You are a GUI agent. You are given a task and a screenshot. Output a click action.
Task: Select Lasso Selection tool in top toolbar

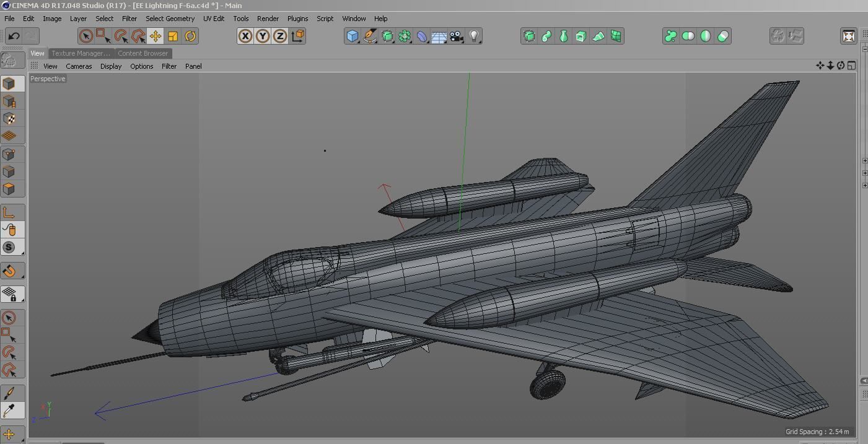click(121, 36)
